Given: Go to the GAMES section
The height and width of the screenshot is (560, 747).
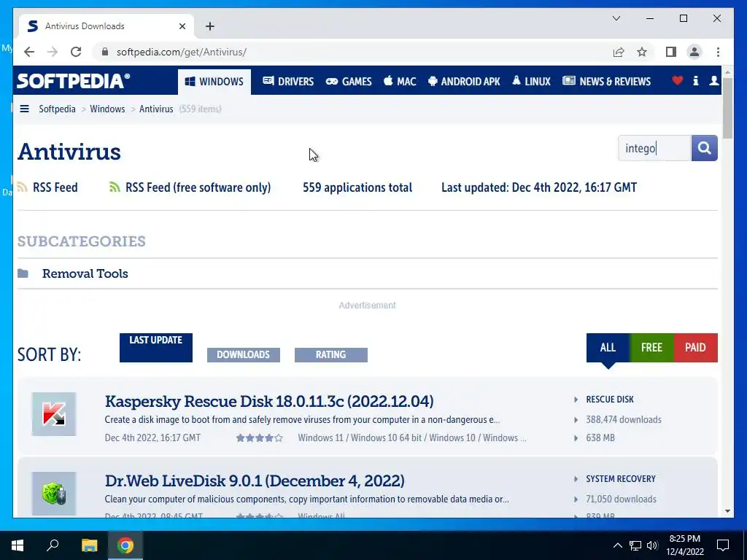Looking at the screenshot, I should coord(349,82).
